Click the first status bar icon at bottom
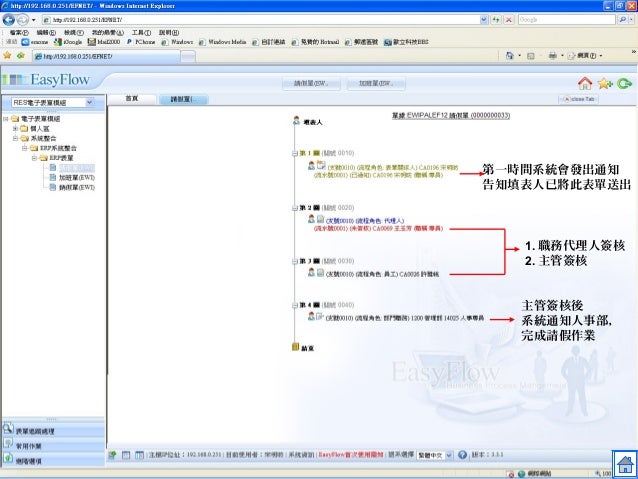The image size is (638, 479). click(112, 455)
